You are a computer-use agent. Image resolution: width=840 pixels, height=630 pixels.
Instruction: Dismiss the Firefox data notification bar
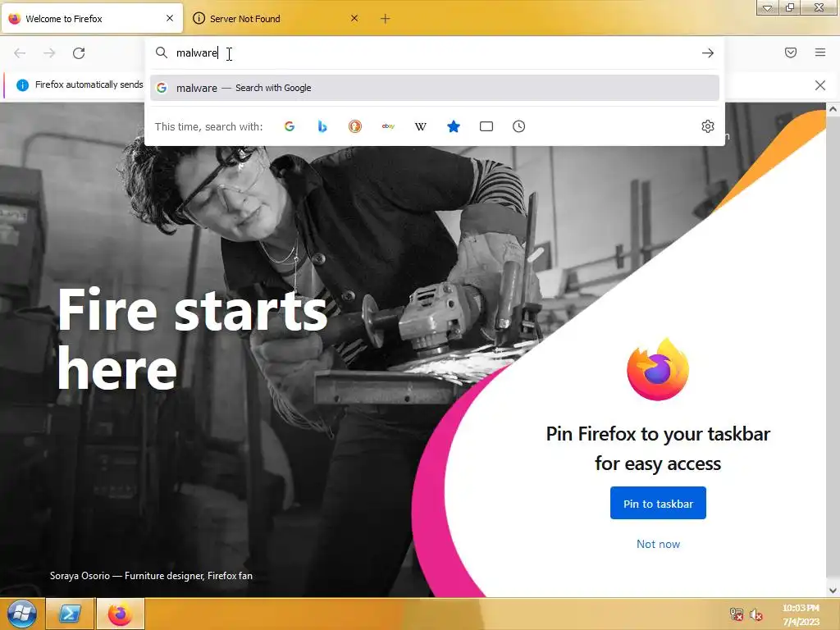pyautogui.click(x=819, y=85)
